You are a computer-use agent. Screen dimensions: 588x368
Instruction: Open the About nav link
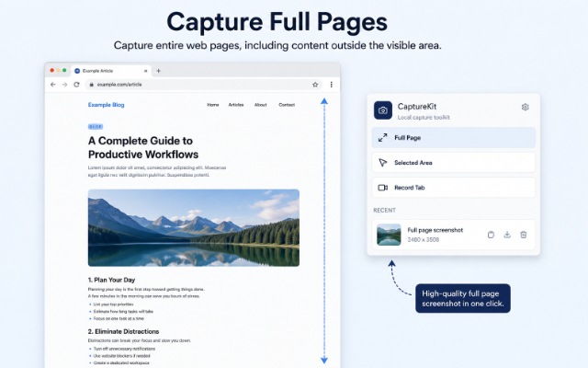(x=260, y=105)
